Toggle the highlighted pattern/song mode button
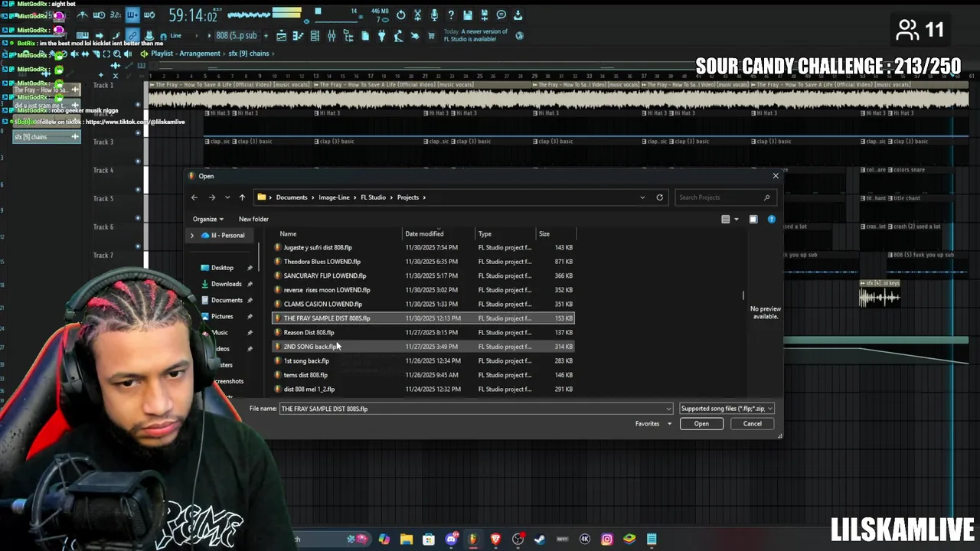 tap(132, 15)
